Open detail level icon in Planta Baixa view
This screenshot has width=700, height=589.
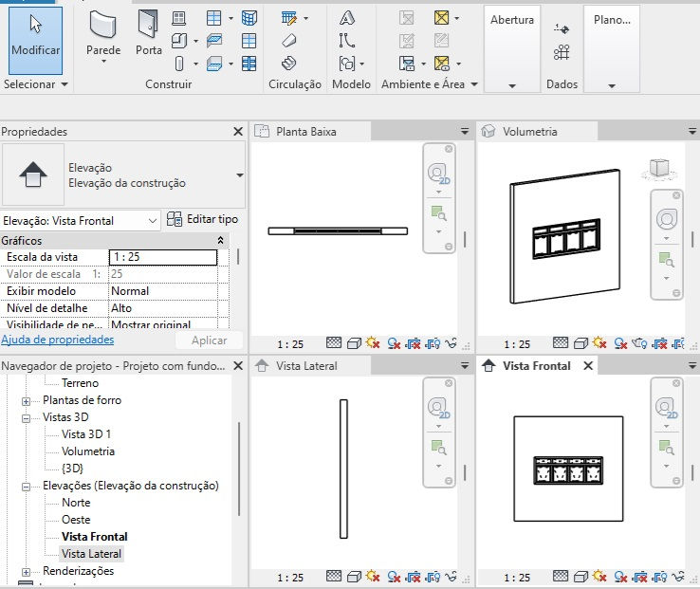(334, 343)
